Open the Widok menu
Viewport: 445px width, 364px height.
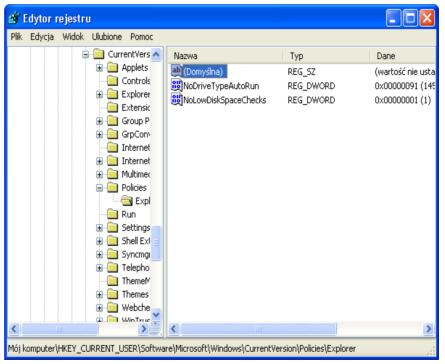[x=73, y=36]
